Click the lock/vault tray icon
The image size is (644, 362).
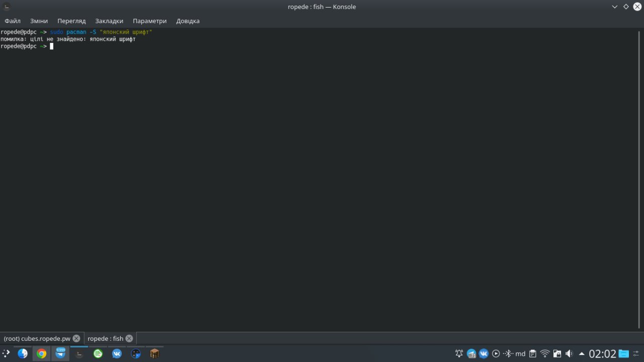[x=557, y=353]
